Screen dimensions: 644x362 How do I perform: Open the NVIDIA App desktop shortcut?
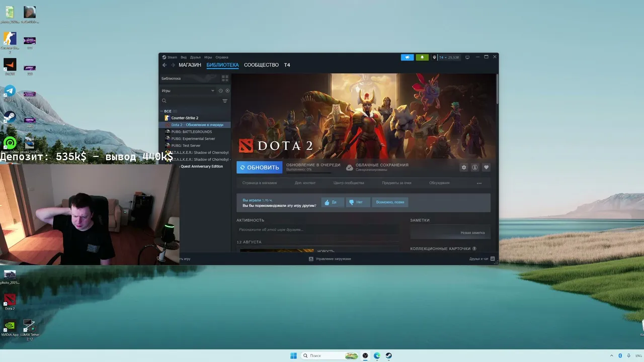coord(10,328)
